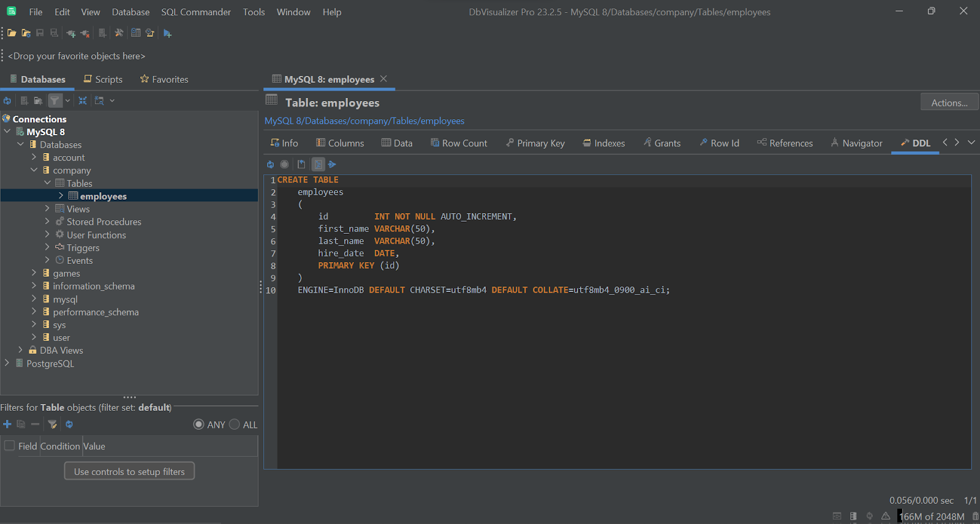Click the Actions... button

[949, 102]
